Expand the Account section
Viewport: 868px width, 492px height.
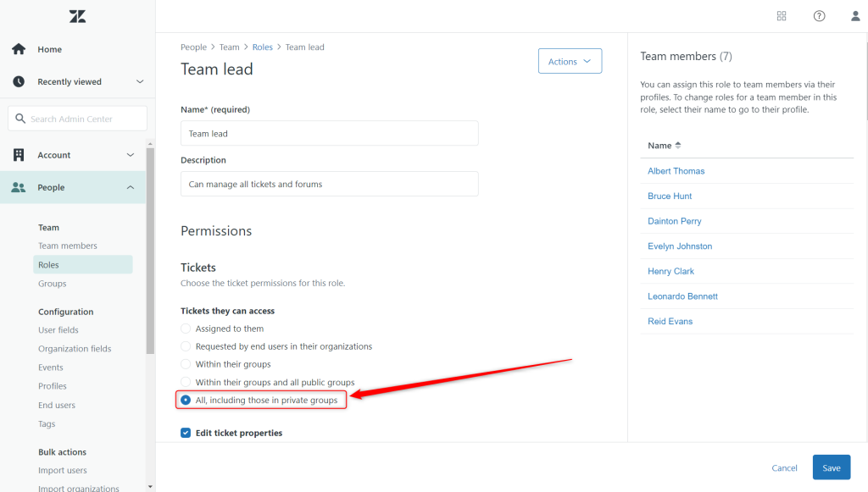(130, 155)
